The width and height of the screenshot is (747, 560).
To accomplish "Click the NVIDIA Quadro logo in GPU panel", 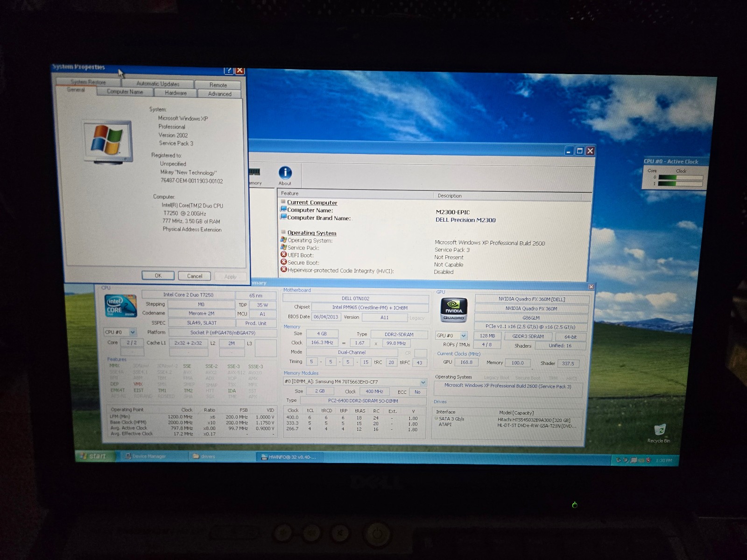I will 454,310.
